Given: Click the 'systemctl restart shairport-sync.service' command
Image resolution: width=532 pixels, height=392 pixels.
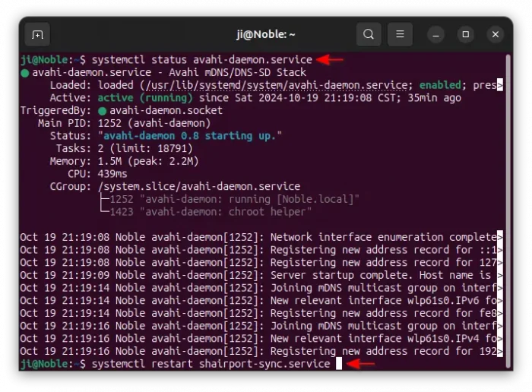Looking at the screenshot, I should [211, 364].
